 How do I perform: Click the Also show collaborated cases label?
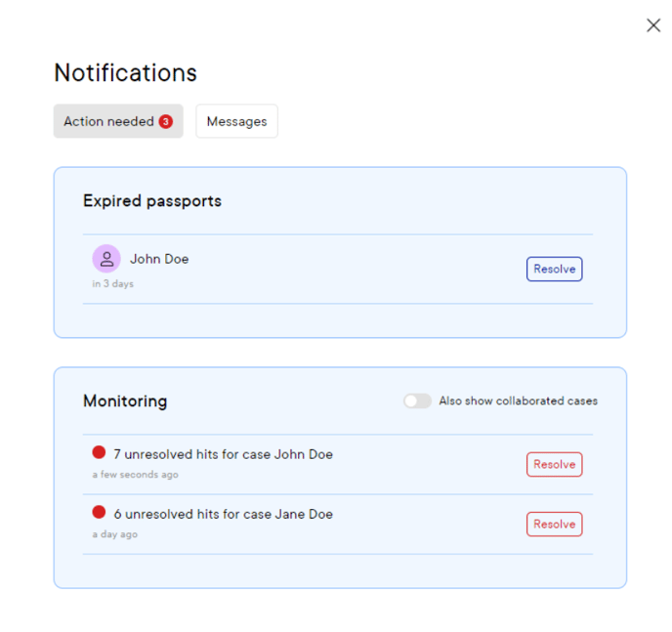(518, 401)
